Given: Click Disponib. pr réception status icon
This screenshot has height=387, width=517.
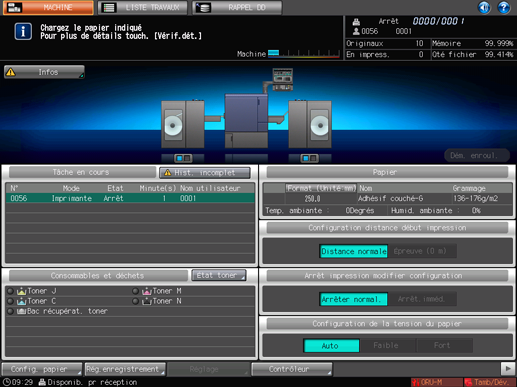Looking at the screenshot, I should [42, 382].
